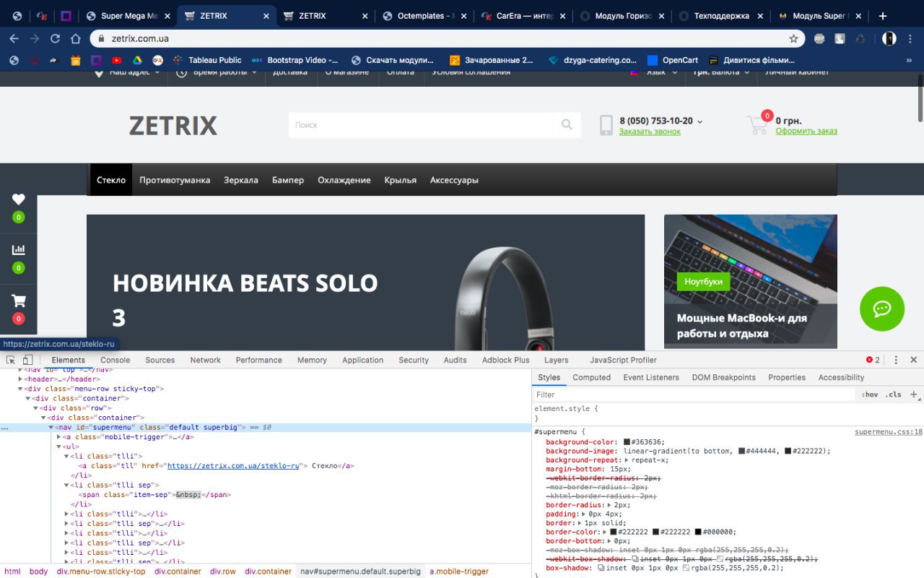Select the Противотуманка menu item
Screen dimensions: 924x578
click(175, 180)
